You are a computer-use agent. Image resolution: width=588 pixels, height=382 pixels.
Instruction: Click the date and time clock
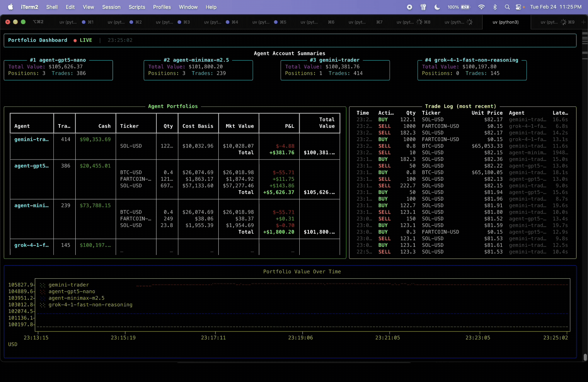click(556, 7)
